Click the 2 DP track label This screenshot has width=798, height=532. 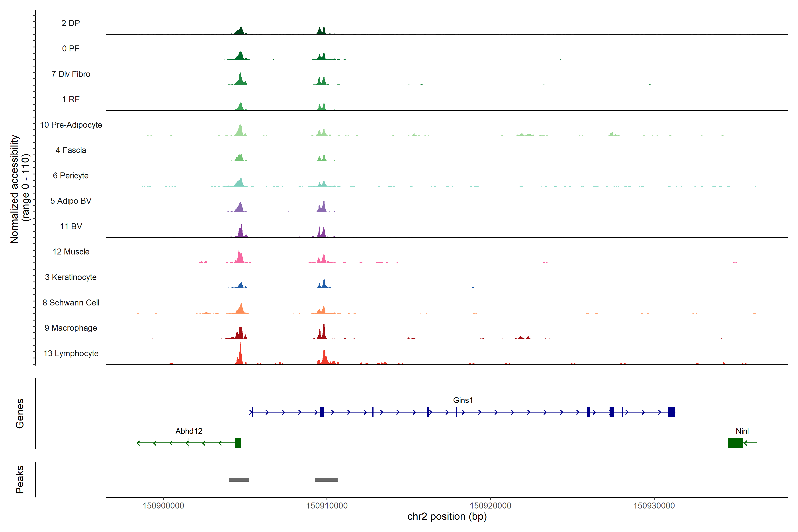coord(70,23)
